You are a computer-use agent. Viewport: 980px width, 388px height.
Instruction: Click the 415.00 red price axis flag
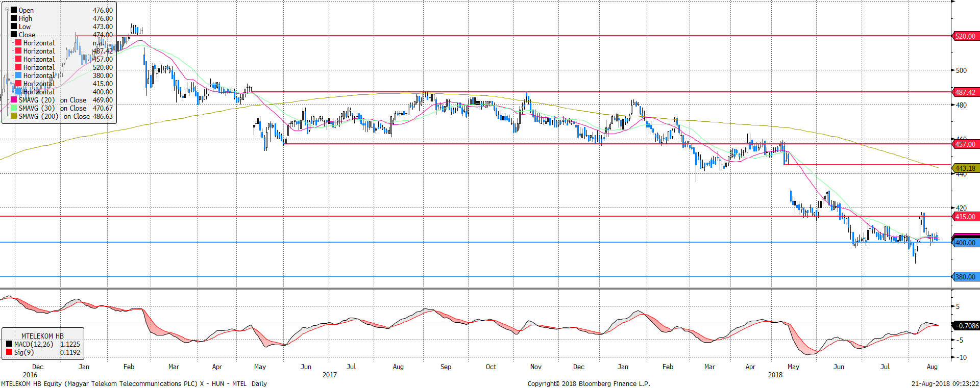pos(965,217)
